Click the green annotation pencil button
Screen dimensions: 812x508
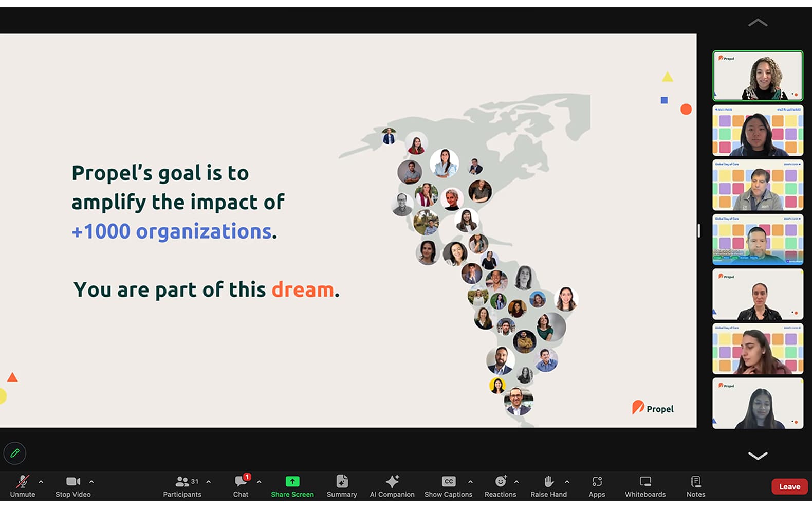[x=15, y=453]
